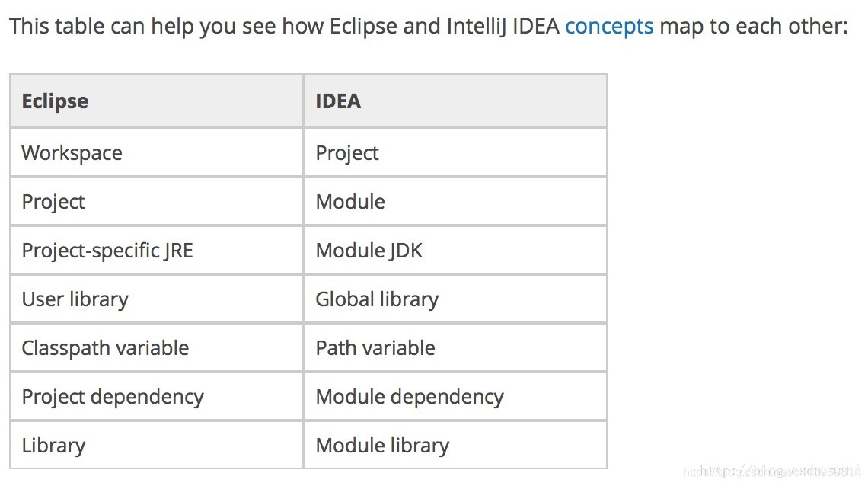Select the Path variable cell
The image size is (868, 486).
click(455, 347)
